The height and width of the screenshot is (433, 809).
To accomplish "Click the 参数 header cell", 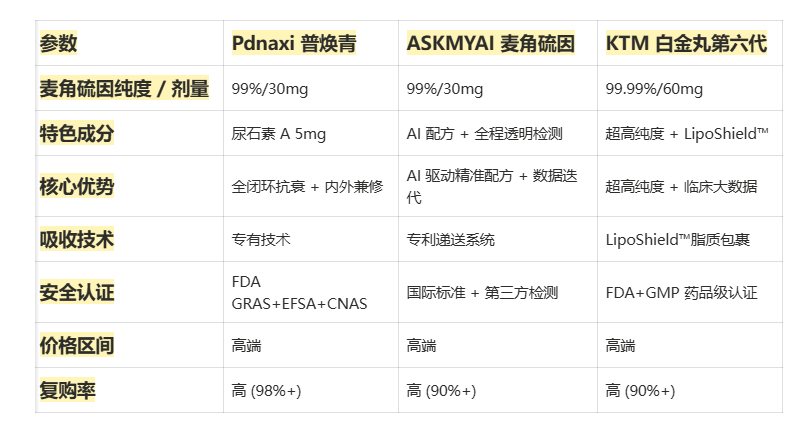I will coord(58,44).
